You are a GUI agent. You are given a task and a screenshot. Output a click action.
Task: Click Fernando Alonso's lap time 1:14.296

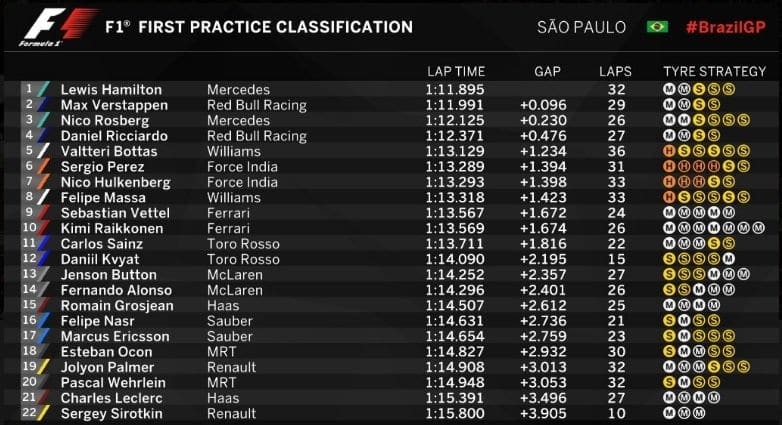[454, 290]
